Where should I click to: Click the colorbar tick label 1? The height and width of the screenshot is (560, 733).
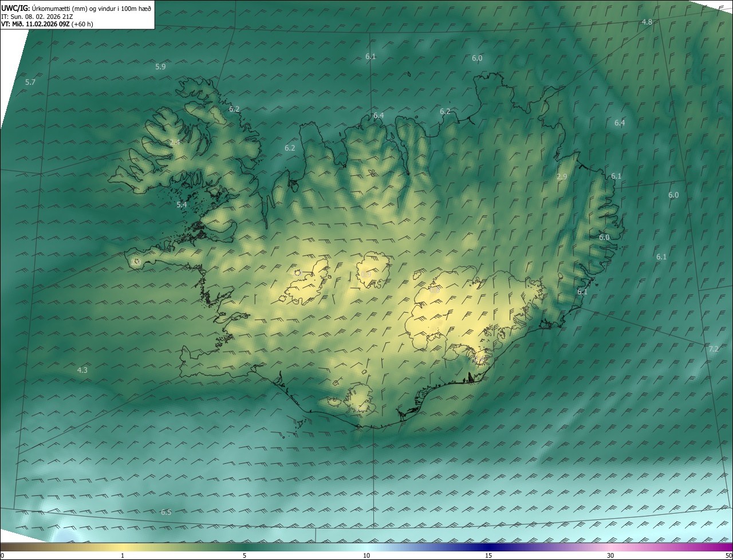[x=123, y=555]
